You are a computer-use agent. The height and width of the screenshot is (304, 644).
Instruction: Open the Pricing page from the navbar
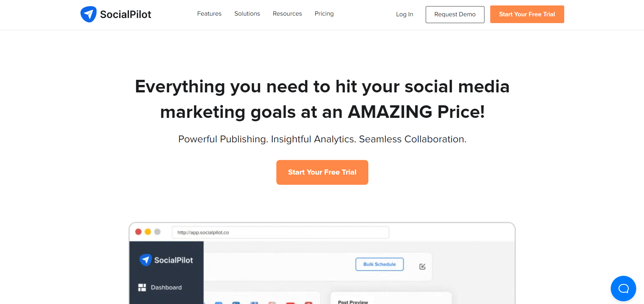pyautogui.click(x=324, y=14)
